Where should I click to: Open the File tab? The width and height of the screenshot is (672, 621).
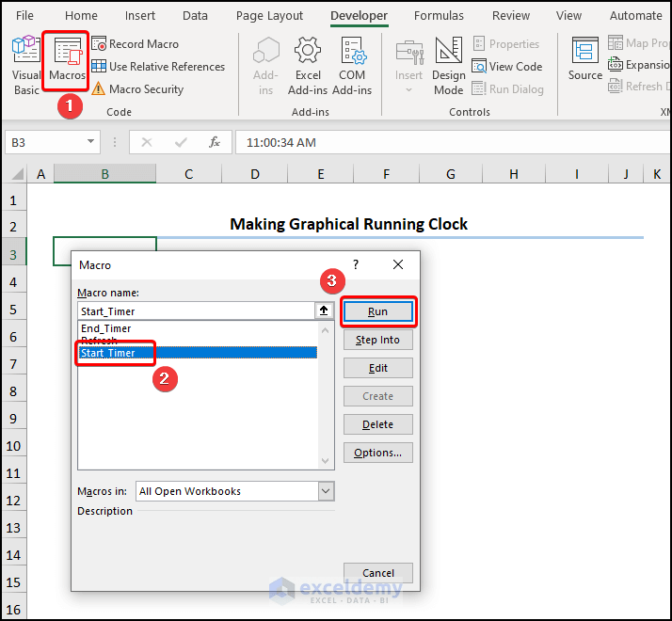[x=24, y=16]
